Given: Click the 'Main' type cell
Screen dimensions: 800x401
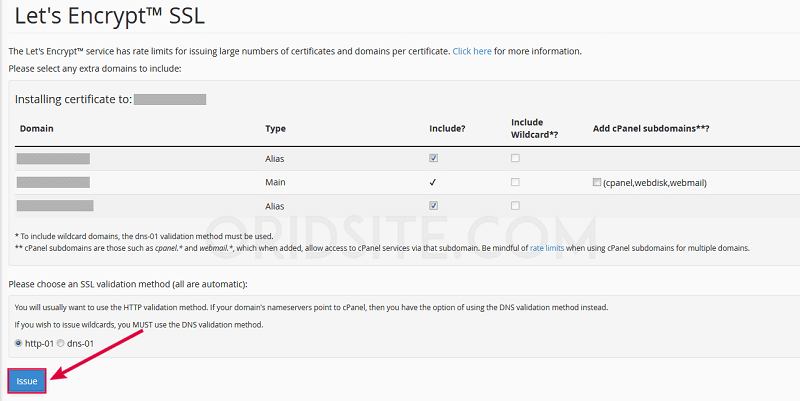Looking at the screenshot, I should (275, 182).
